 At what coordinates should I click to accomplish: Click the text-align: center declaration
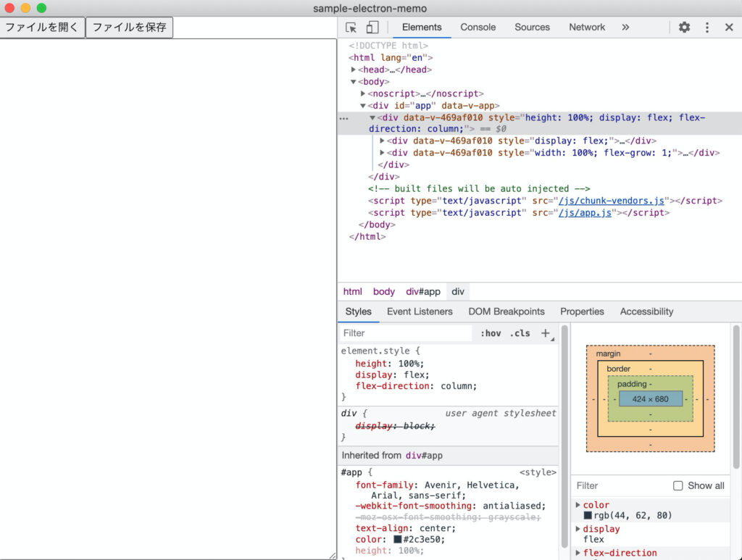point(406,528)
